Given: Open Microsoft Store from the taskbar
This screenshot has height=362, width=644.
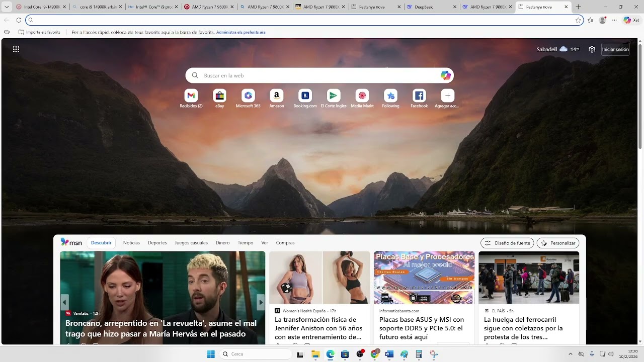Looking at the screenshot, I should point(345,354).
